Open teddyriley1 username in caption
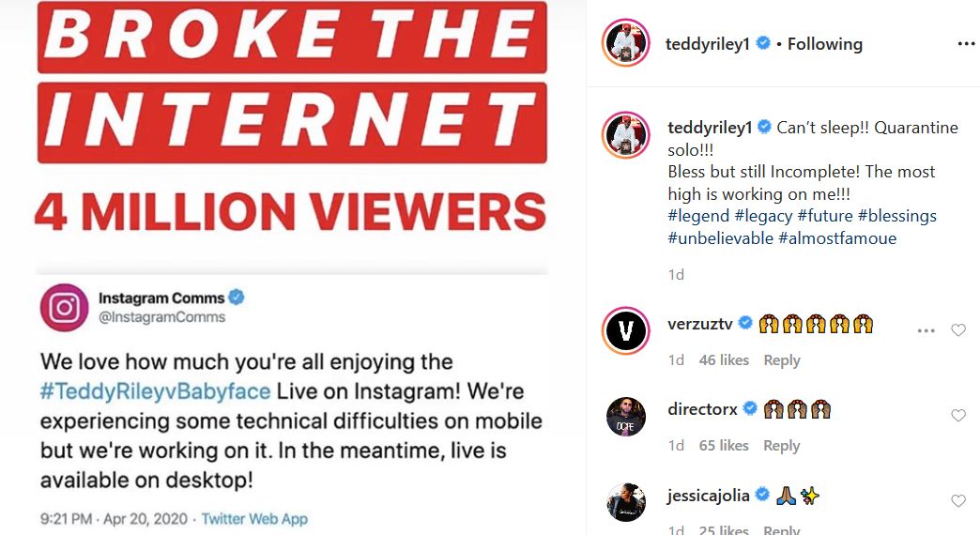Screen dimensions: 980x535 point(710,128)
